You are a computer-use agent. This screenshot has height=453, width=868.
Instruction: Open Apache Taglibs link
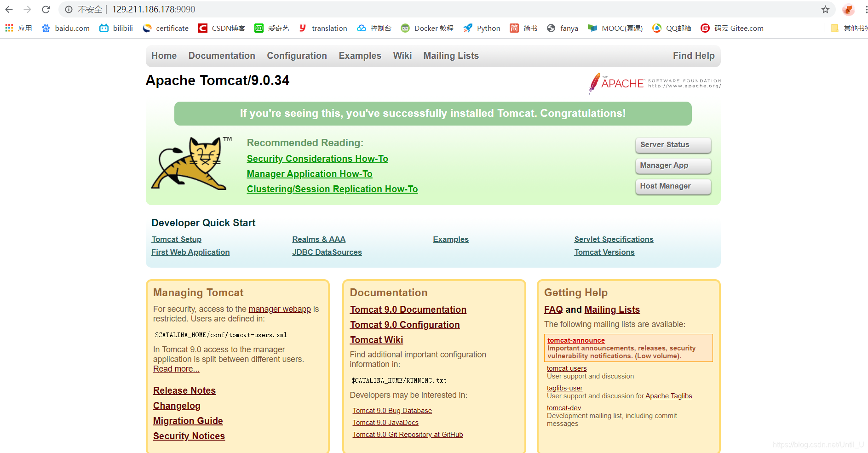[668, 396]
